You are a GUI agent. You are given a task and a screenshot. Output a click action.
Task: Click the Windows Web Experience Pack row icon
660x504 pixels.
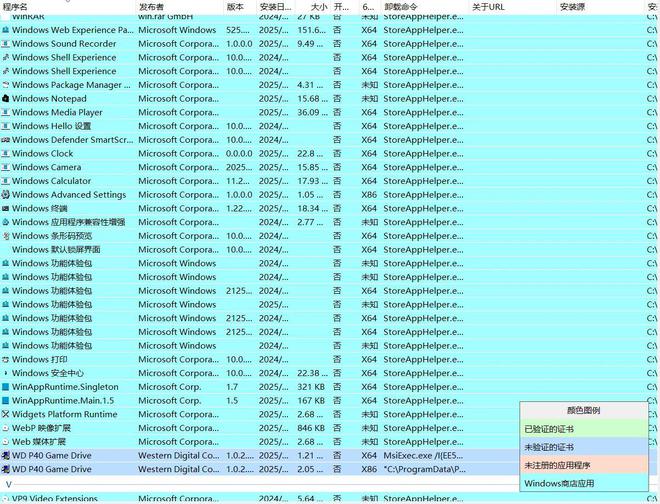[5, 30]
